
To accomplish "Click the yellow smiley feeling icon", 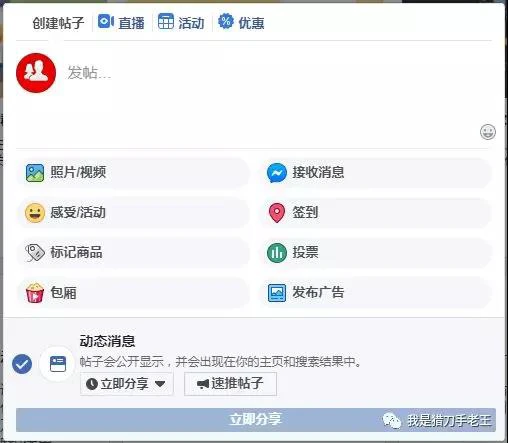I will (x=35, y=213).
